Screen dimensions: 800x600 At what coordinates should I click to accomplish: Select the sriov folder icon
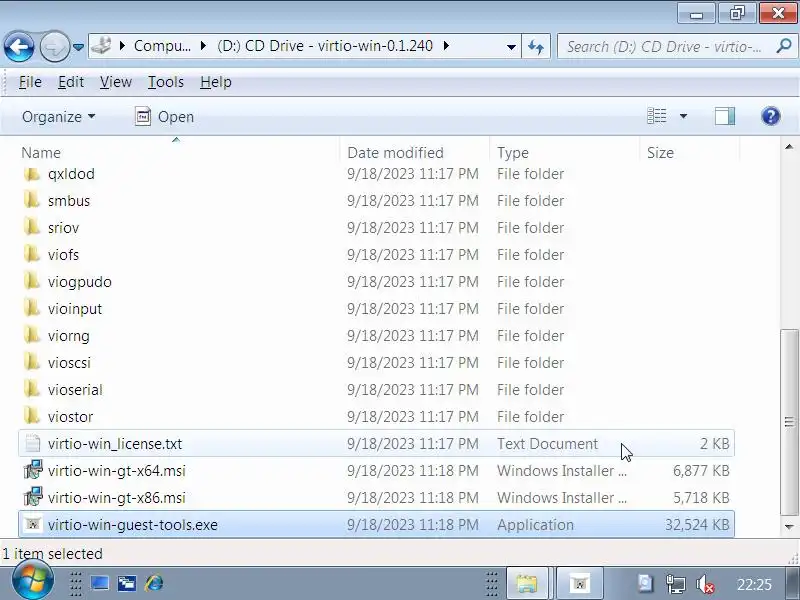click(32, 228)
